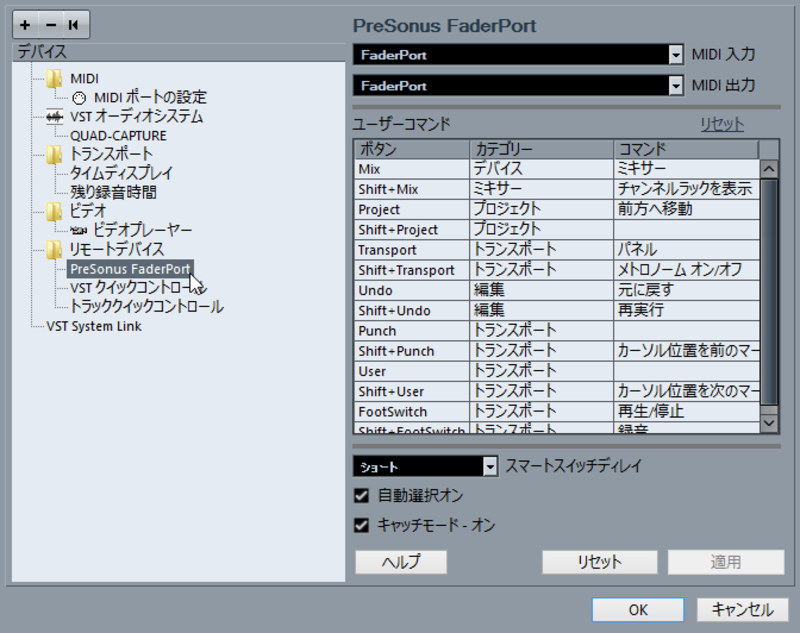Toggle the キャッチモード - オン checkbox

(x=361, y=525)
